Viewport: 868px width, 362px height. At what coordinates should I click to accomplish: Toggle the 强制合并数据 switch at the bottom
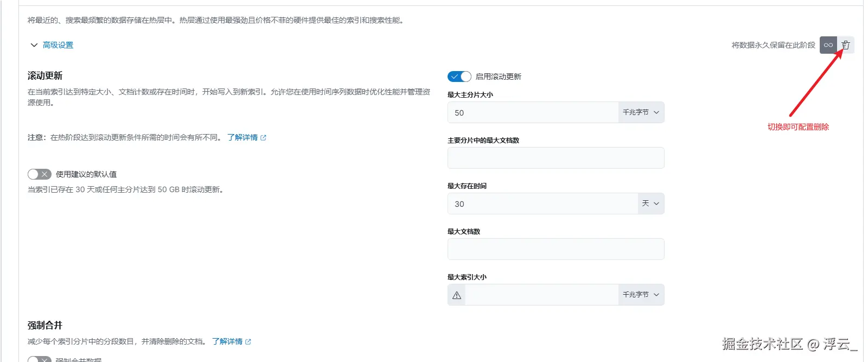pyautogui.click(x=40, y=359)
